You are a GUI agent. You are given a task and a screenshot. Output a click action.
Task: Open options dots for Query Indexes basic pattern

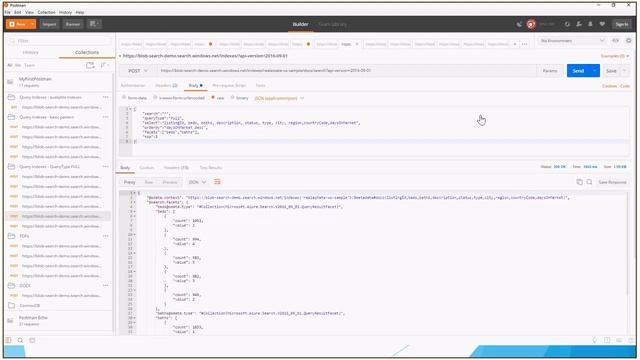click(x=105, y=117)
